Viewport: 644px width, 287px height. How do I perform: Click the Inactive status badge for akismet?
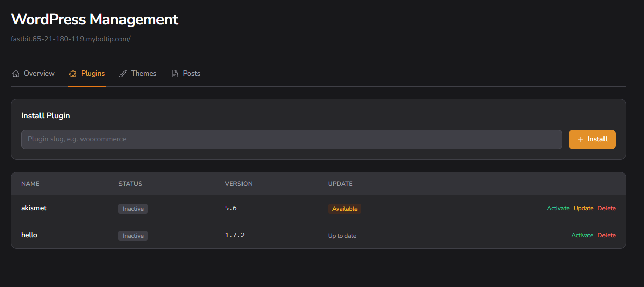point(133,209)
